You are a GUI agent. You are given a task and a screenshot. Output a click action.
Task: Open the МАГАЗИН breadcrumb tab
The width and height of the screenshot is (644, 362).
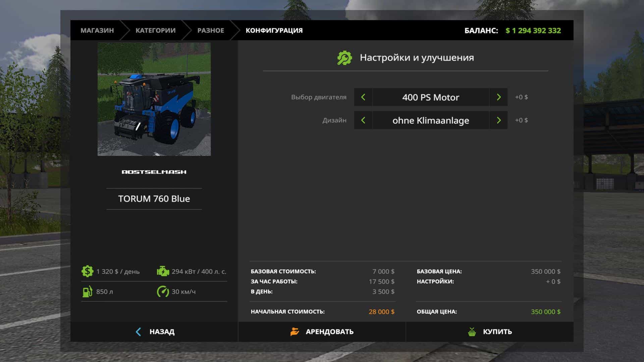click(97, 31)
